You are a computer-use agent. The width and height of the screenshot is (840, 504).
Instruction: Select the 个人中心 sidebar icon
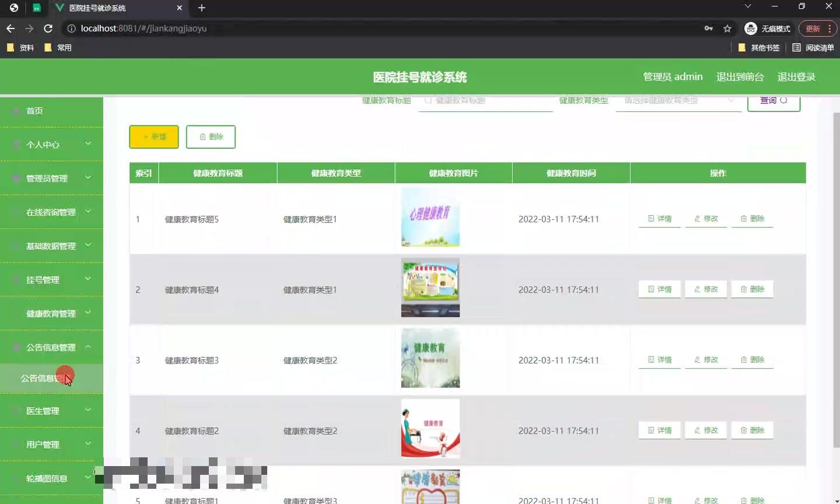click(x=16, y=144)
